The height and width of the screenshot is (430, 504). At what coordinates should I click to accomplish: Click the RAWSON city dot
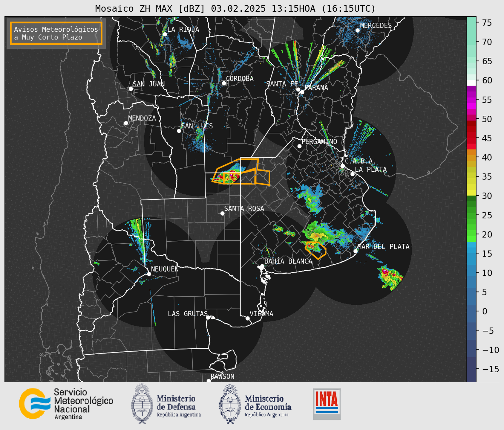point(209,381)
